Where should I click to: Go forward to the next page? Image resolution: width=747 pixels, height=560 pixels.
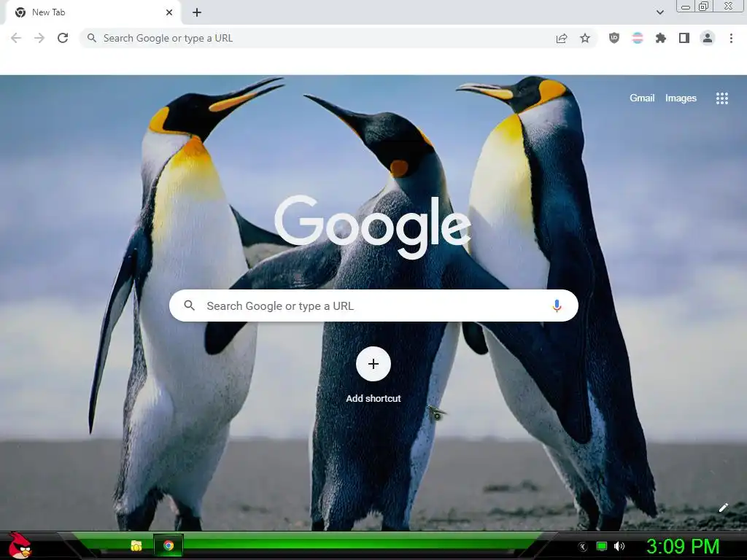(x=39, y=38)
